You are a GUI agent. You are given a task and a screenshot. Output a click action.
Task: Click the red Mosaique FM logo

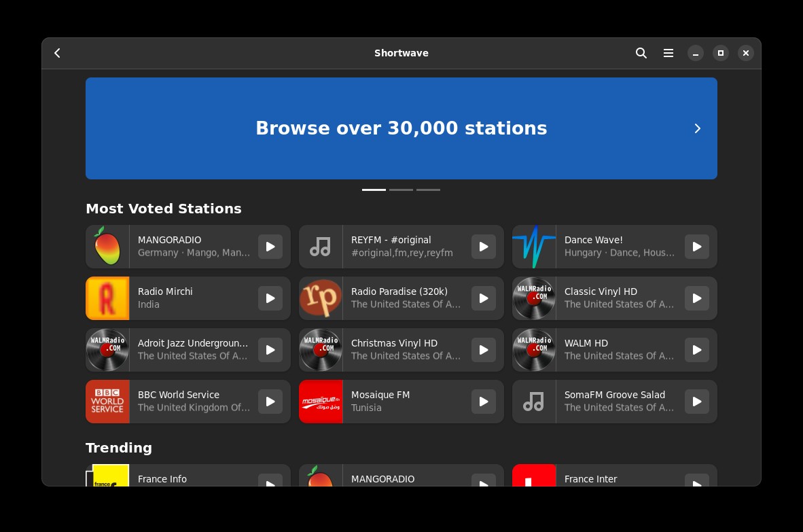[x=321, y=402]
